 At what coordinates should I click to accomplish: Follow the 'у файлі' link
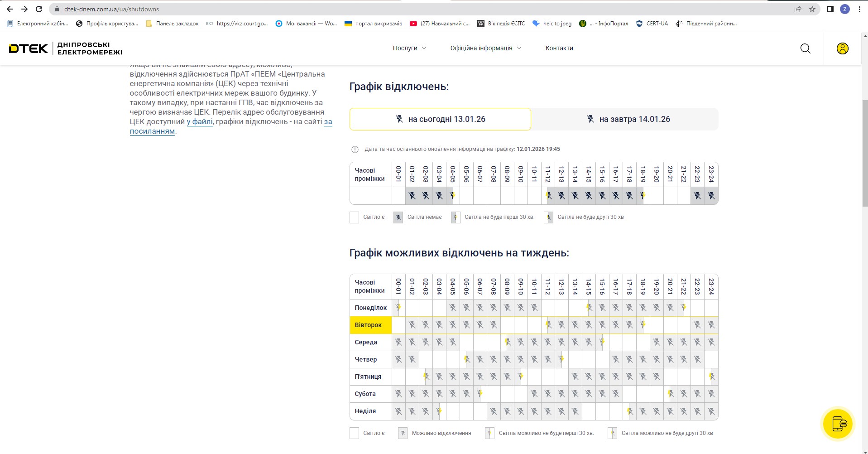coord(200,121)
